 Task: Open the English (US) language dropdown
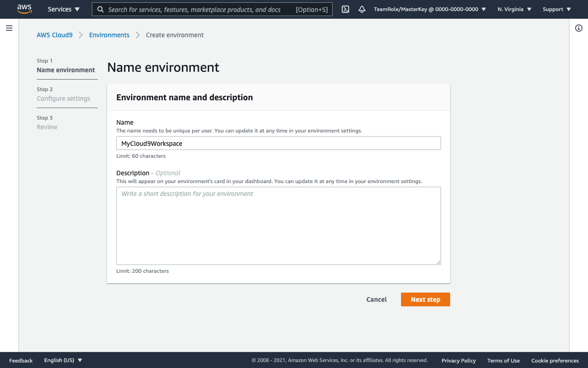[63, 360]
